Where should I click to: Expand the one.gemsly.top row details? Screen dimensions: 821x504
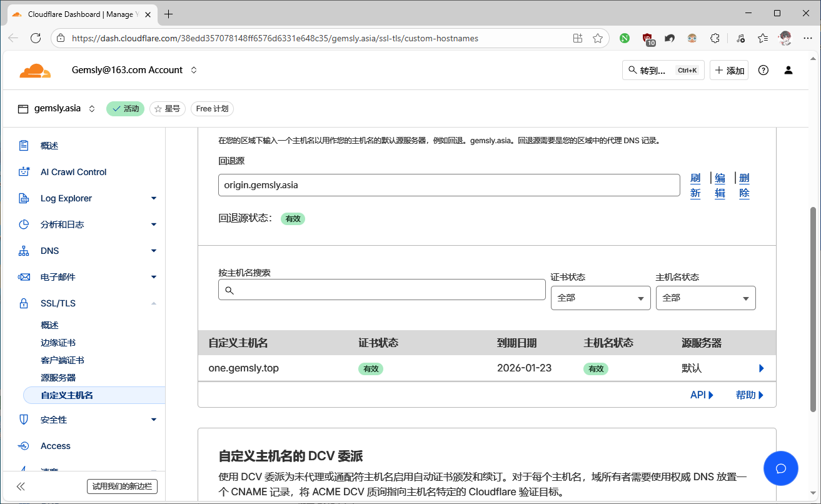click(x=761, y=368)
